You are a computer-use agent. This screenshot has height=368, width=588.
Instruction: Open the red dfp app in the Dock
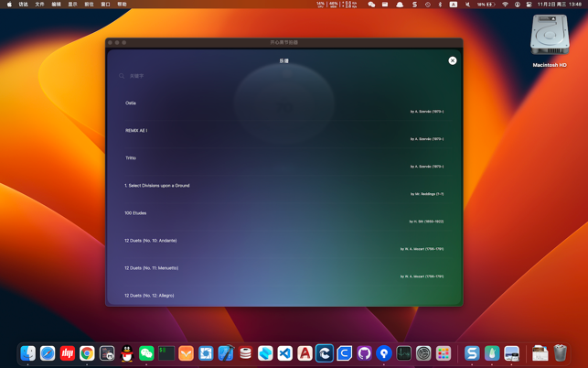pos(68,353)
